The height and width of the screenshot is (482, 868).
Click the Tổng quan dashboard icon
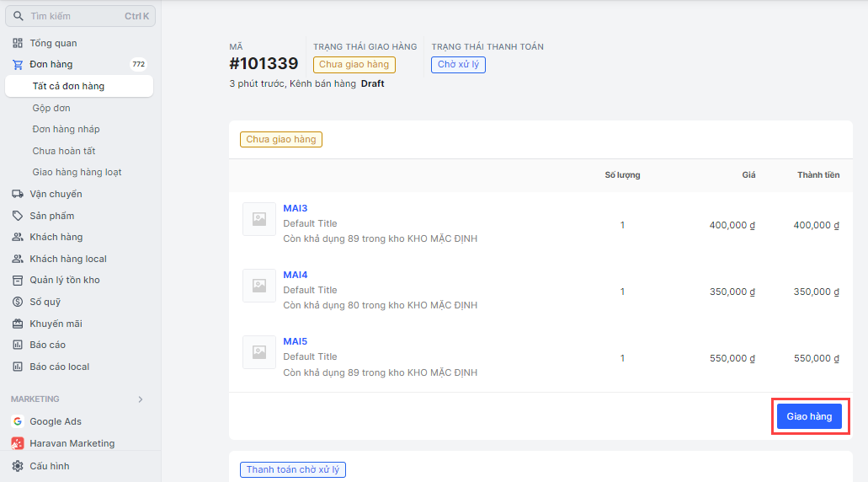(18, 43)
